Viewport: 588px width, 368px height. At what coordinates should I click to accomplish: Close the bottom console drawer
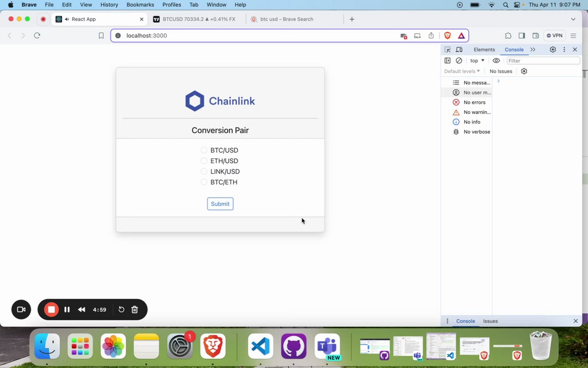click(576, 321)
